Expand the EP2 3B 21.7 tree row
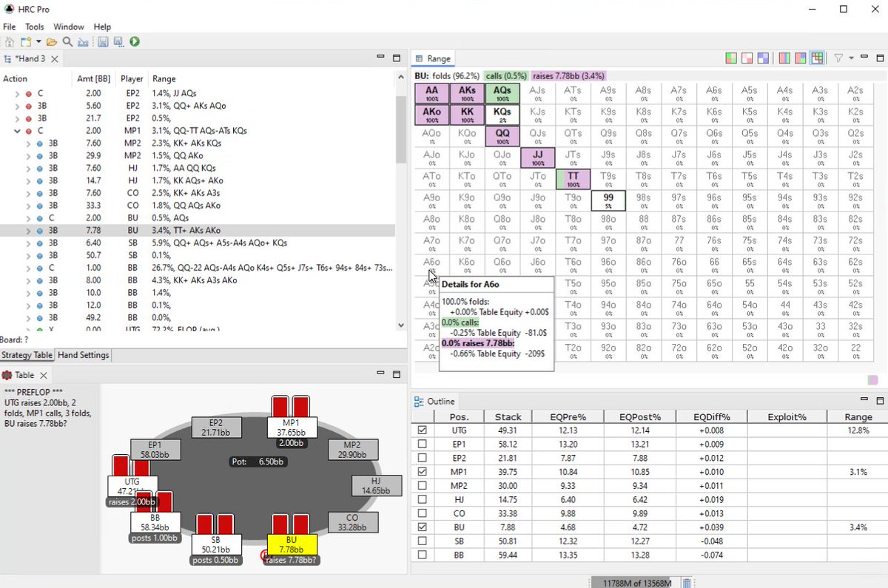The height and width of the screenshot is (588, 888). pyautogui.click(x=18, y=118)
